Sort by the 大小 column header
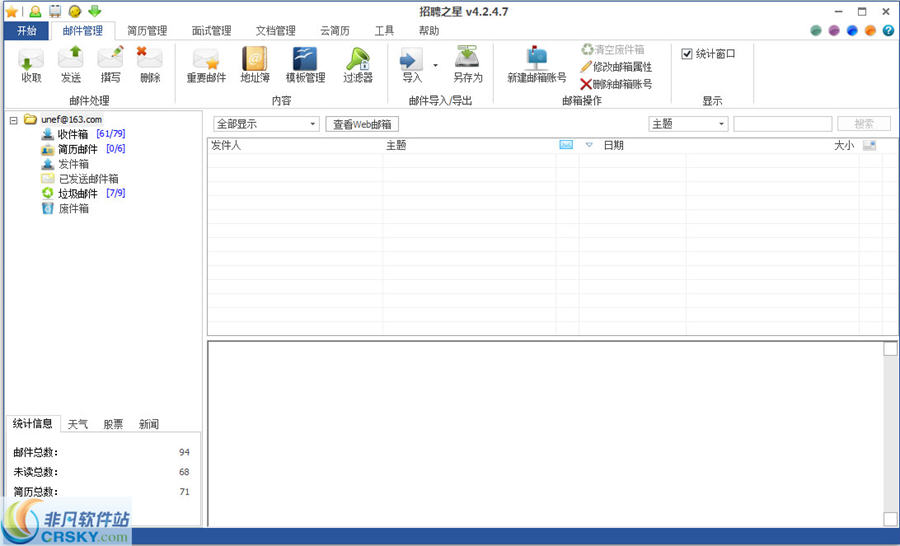Screen dimensions: 900x546 tap(844, 146)
